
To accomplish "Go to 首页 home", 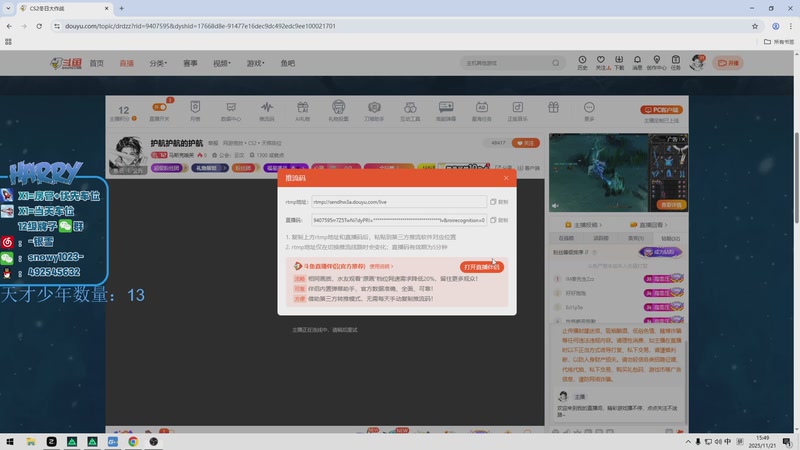I will [x=96, y=63].
